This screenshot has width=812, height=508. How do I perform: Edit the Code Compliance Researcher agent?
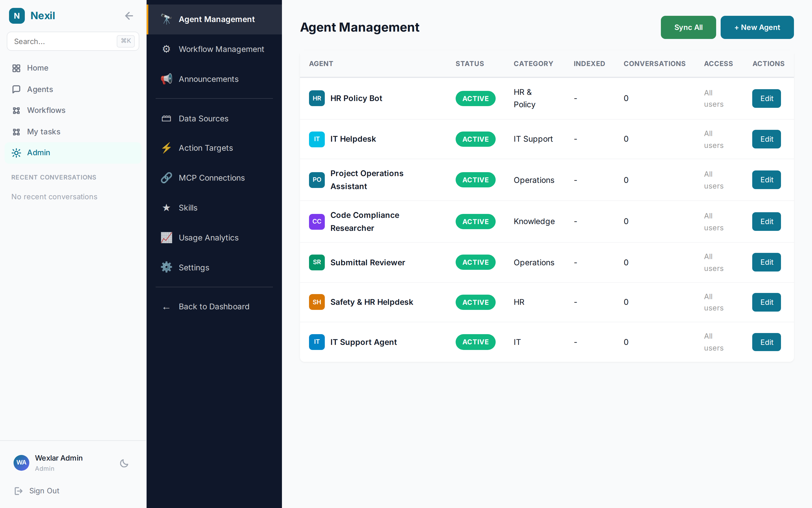[x=766, y=222]
